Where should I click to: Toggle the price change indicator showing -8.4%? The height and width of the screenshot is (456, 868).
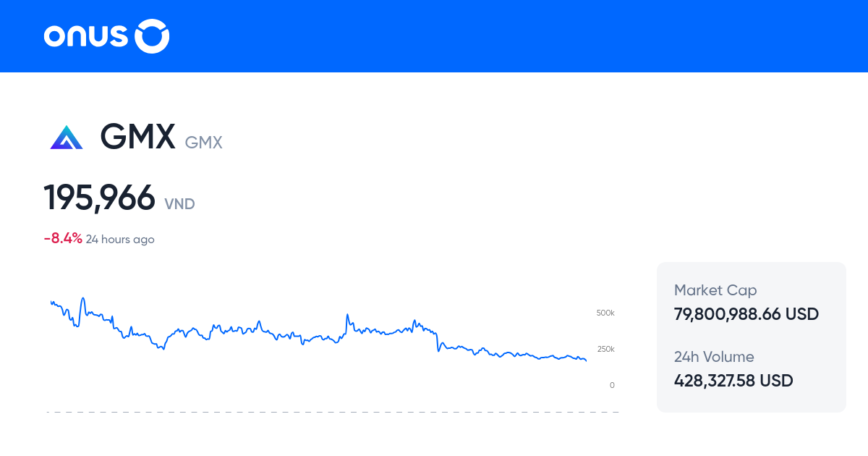[x=62, y=238]
